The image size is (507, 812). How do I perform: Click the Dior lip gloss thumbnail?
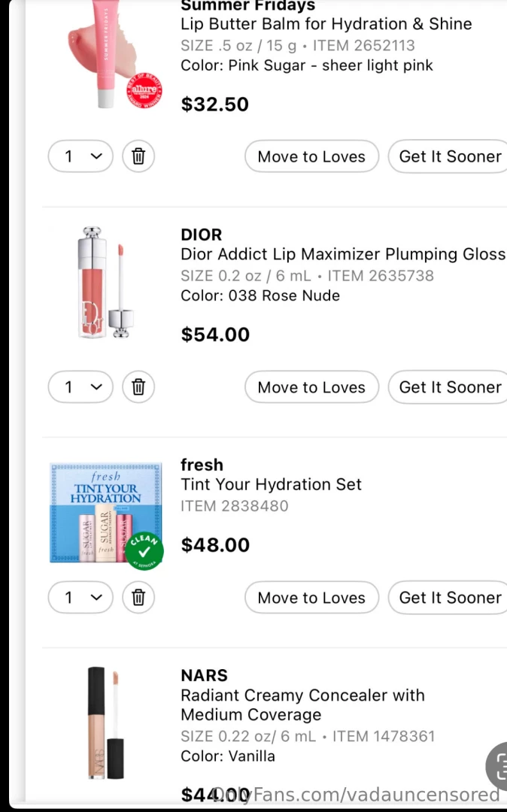[x=105, y=282]
